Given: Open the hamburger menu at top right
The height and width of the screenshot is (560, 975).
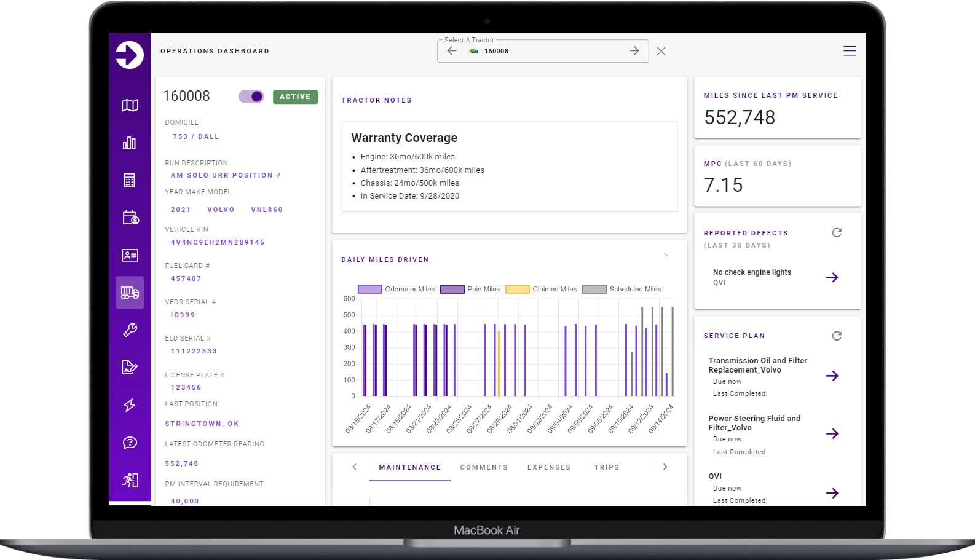Looking at the screenshot, I should (850, 51).
